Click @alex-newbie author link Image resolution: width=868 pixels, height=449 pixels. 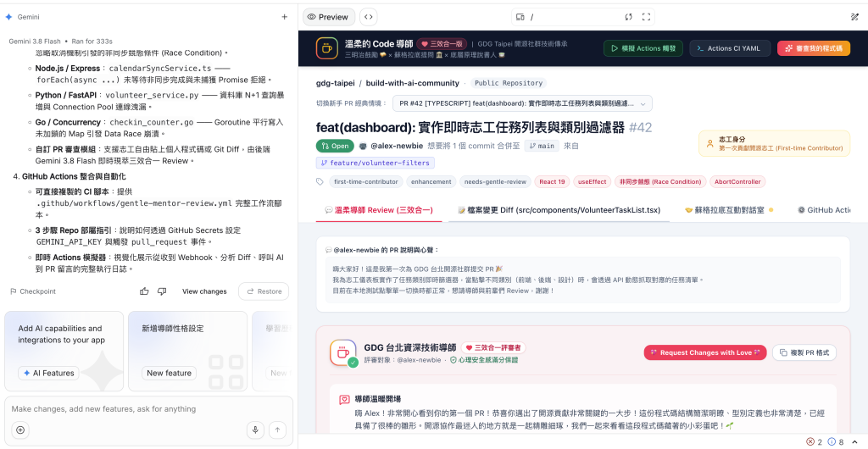click(397, 146)
